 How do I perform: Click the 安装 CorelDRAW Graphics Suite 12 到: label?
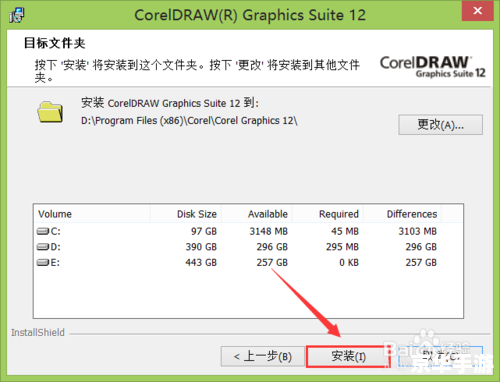click(170, 103)
